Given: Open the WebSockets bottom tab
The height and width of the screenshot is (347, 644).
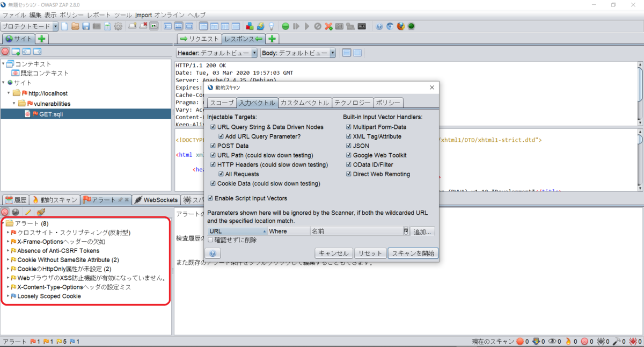Looking at the screenshot, I should (156, 200).
